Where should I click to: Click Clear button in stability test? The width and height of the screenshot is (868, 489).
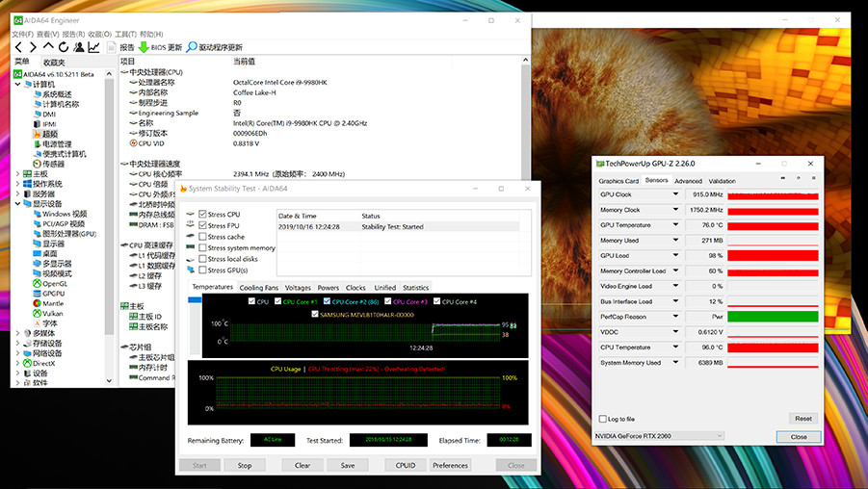click(x=302, y=465)
